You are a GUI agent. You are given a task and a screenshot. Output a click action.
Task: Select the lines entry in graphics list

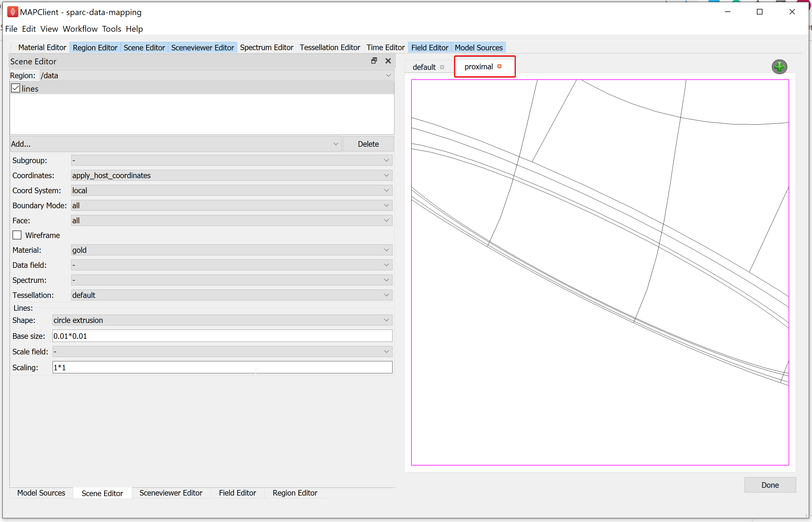pyautogui.click(x=202, y=89)
